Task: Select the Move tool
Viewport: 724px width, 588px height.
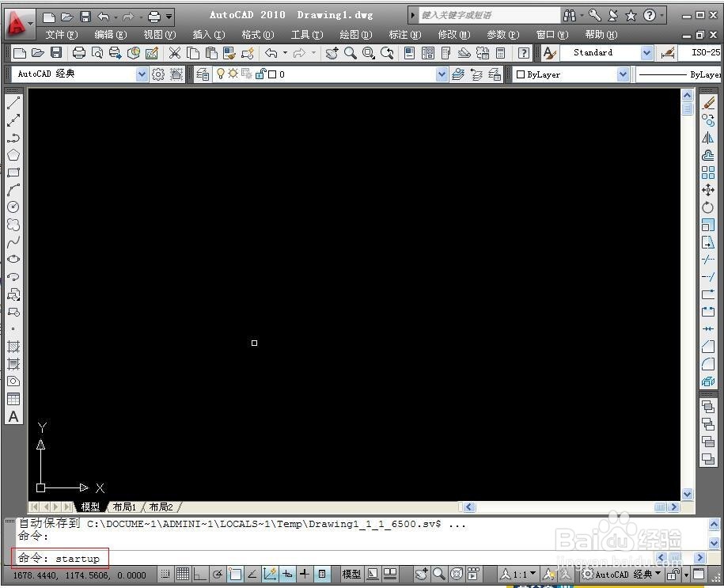Action: point(708,190)
